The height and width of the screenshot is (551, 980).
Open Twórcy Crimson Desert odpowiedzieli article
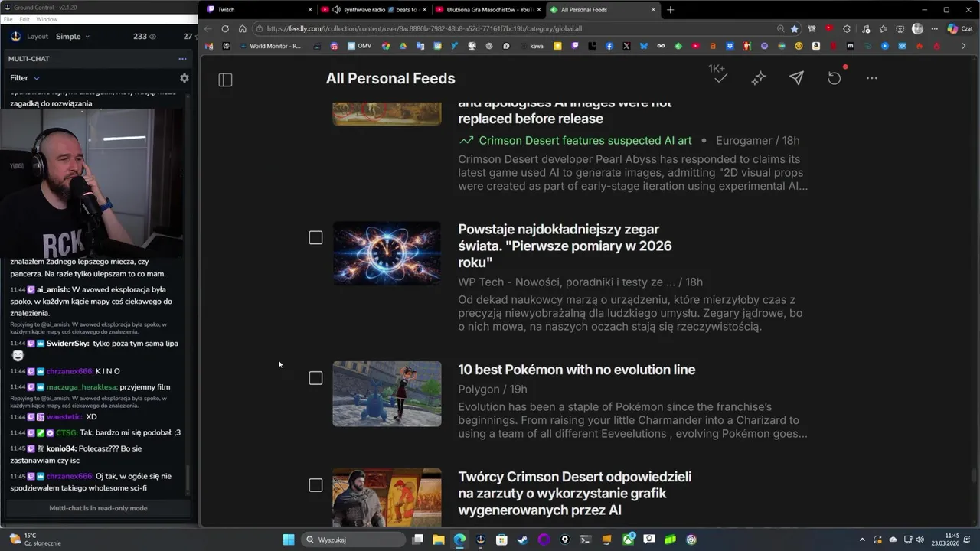(574, 494)
